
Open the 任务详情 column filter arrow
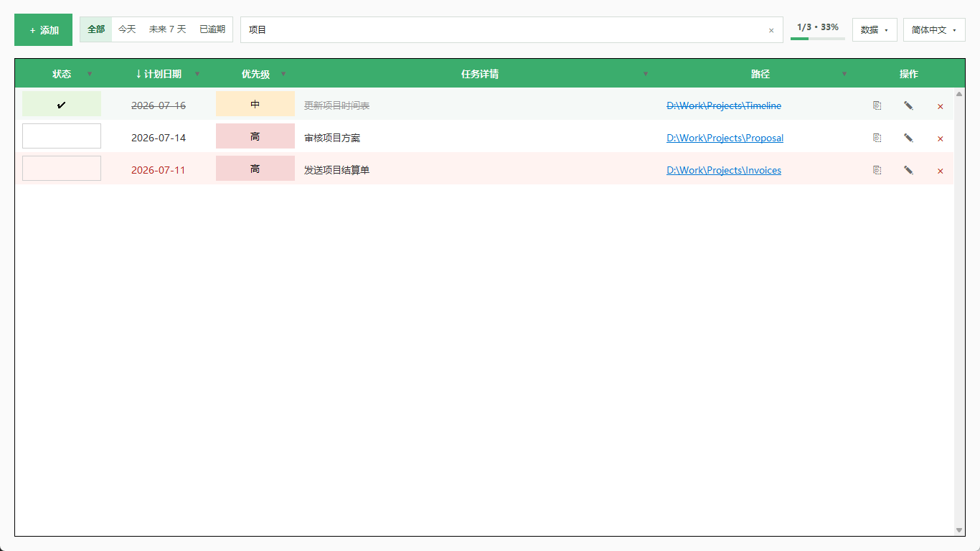[645, 74]
